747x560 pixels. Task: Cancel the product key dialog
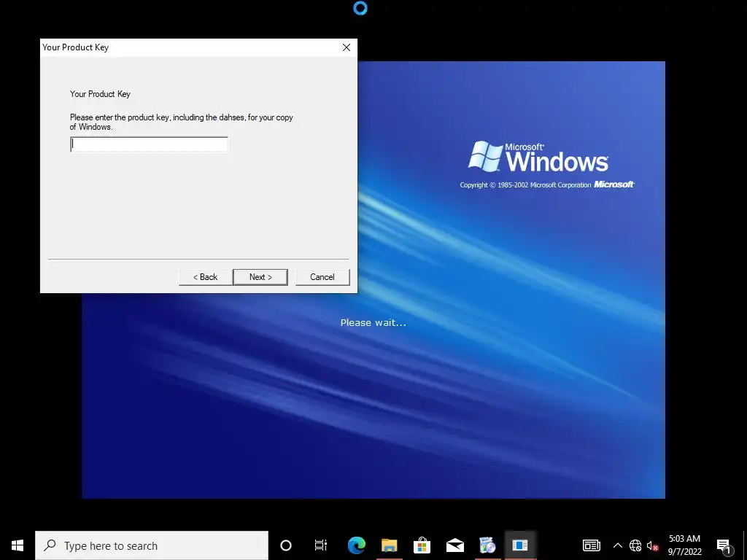(322, 277)
